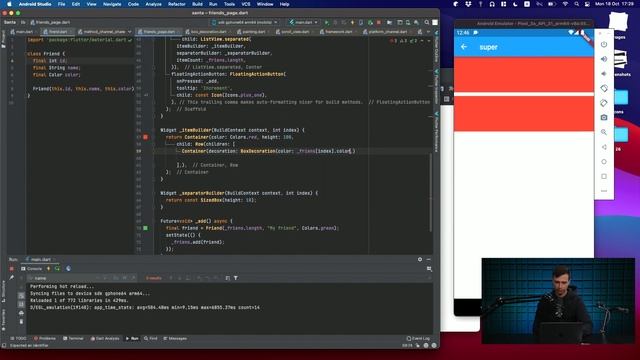Click emulator Back triangle button
Screen dimensions: 640x360
pos(604,147)
